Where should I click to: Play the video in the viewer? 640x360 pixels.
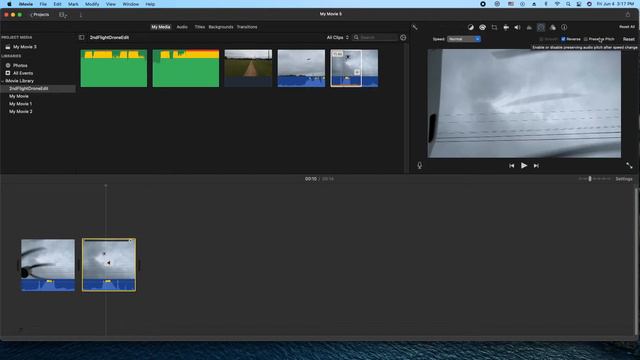(x=524, y=165)
